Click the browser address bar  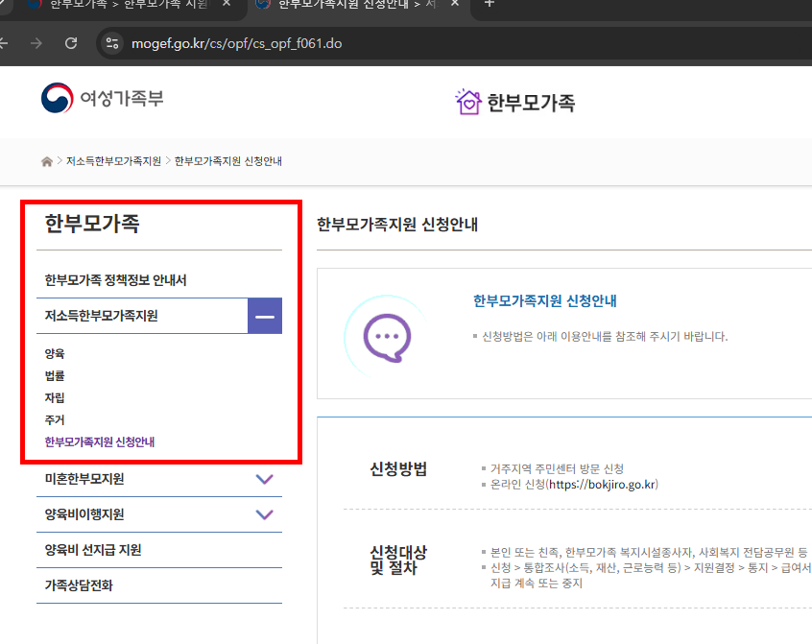(240, 43)
